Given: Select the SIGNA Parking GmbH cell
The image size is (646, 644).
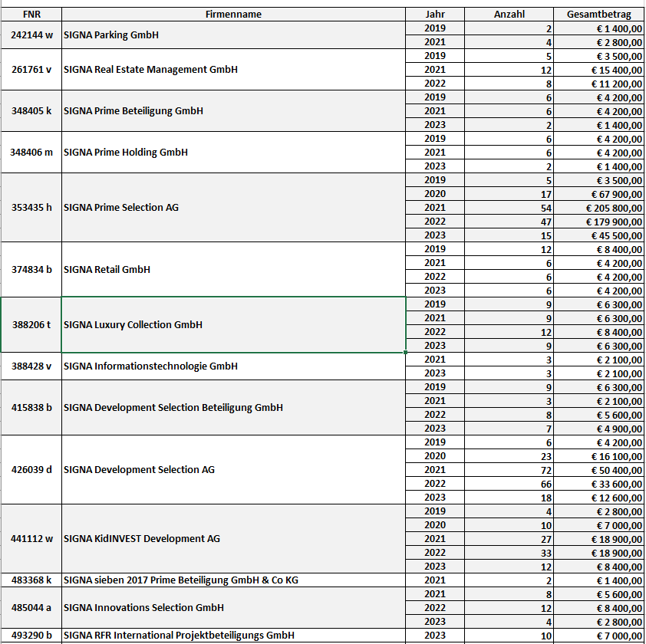Looking at the screenshot, I should (x=233, y=35).
